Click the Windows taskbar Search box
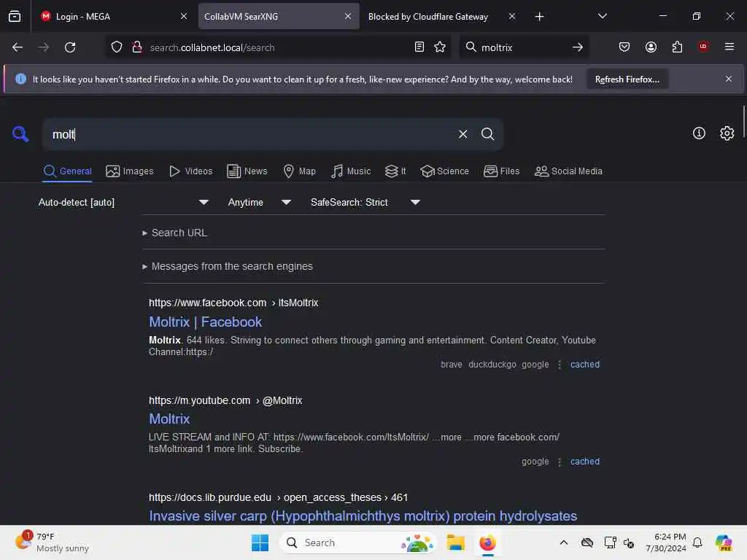747x560 pixels. click(358, 542)
